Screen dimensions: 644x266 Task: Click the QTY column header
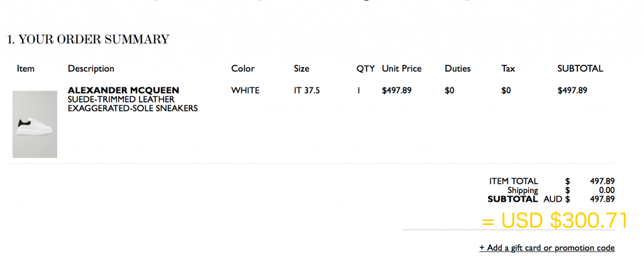365,69
